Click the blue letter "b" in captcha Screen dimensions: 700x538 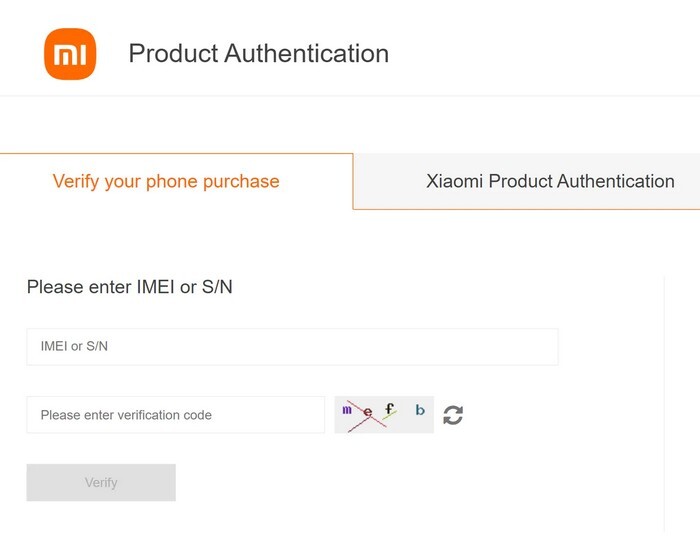pos(420,410)
